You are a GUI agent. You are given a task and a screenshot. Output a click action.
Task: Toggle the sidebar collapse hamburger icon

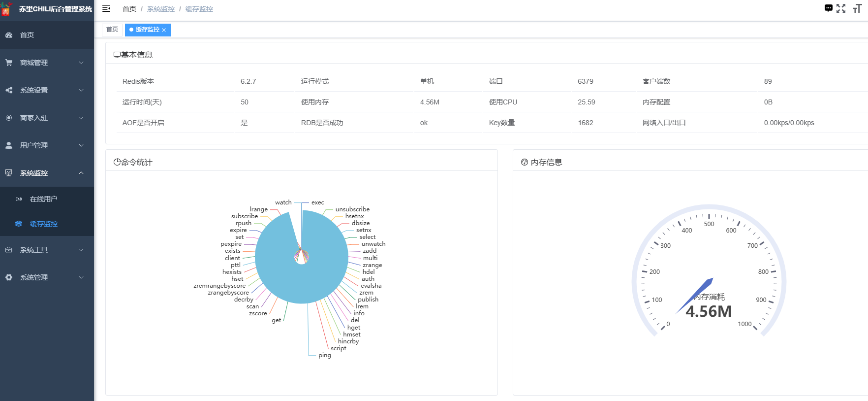(x=106, y=9)
